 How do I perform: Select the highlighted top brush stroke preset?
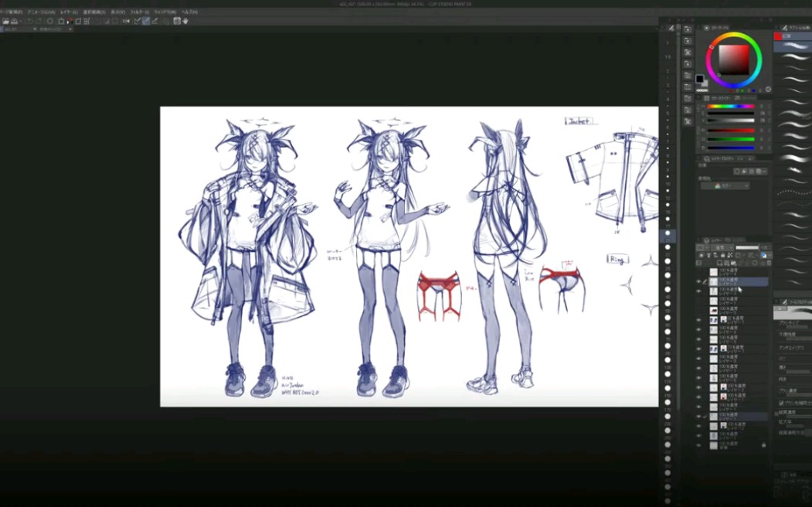point(793,46)
